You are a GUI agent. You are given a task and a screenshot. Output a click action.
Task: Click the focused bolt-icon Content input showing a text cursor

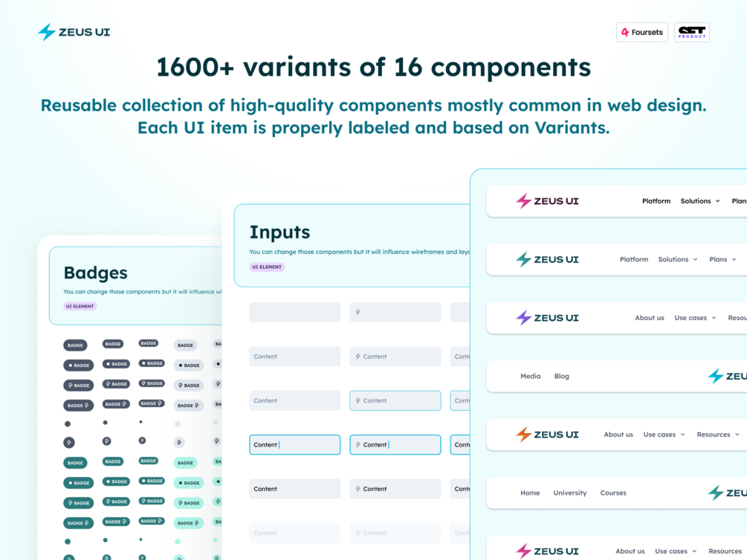coord(395,445)
